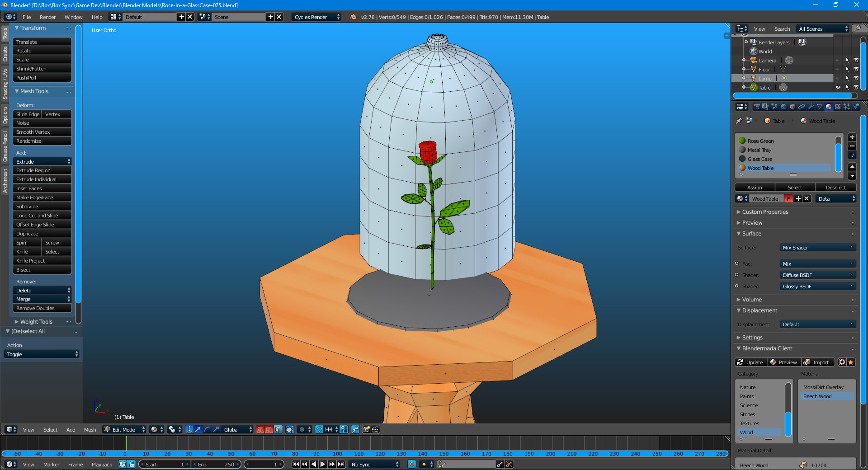This screenshot has height=470, width=868.
Task: Open the Render menu
Action: 47,17
